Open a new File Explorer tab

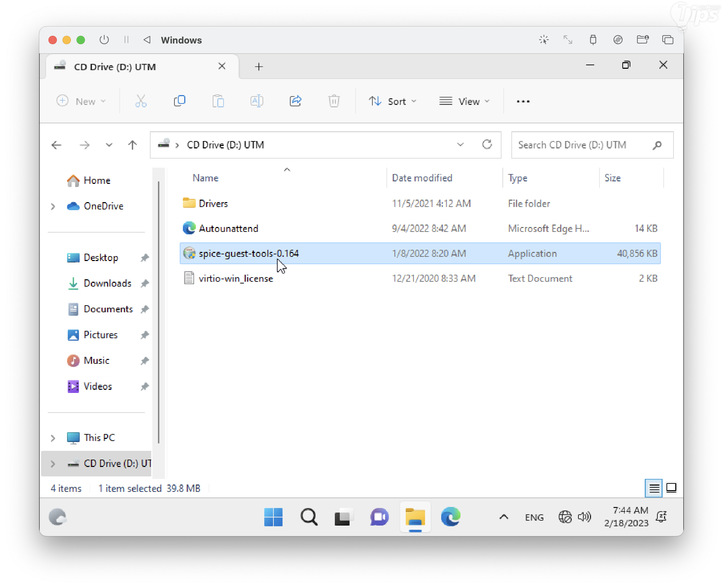259,67
